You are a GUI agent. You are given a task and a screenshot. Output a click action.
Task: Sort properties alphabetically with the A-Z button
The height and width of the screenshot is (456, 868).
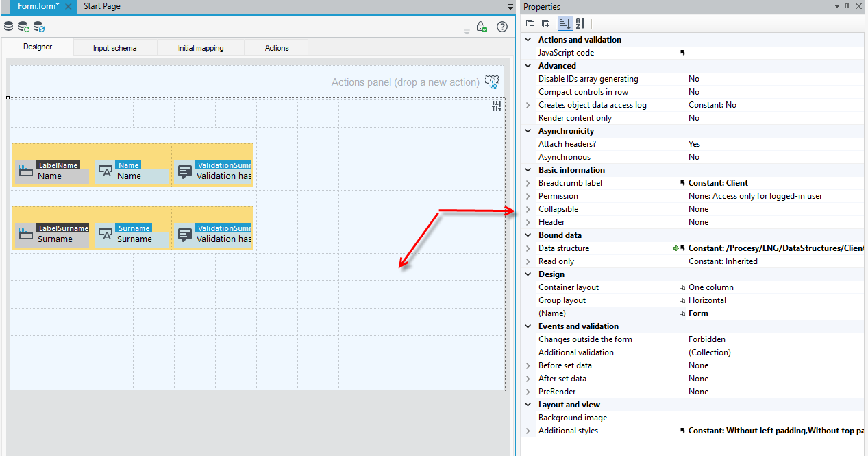point(580,23)
